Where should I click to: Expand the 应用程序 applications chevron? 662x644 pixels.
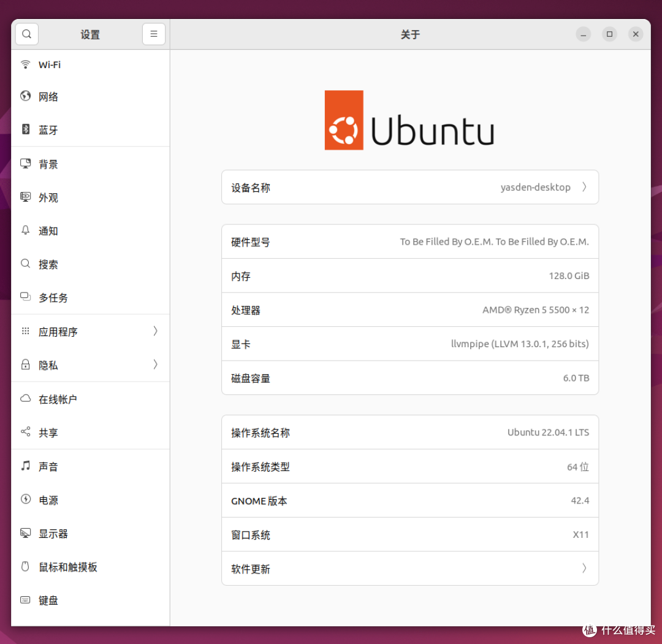pos(155,331)
